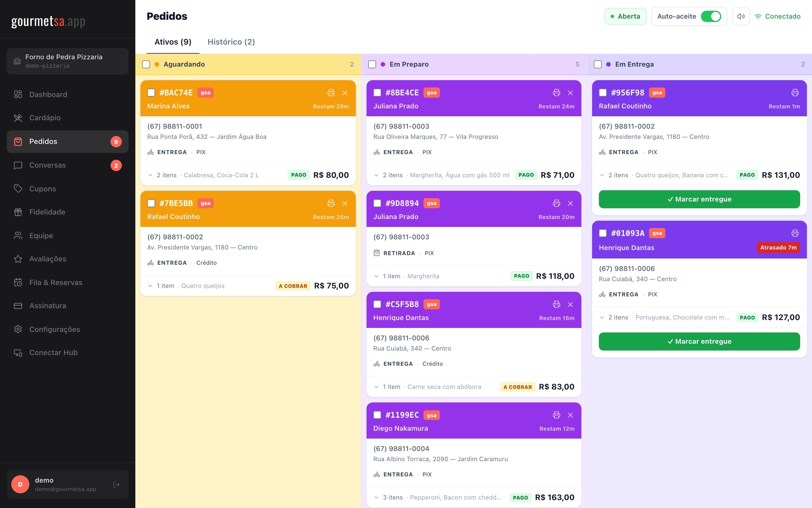Open Dashboard from sidebar

(67, 95)
